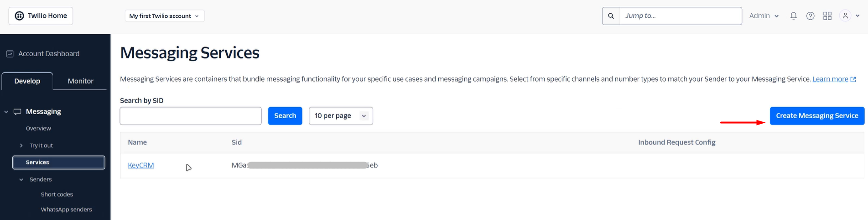Switch to the Monitor tab
Image resolution: width=868 pixels, height=220 pixels.
coord(80,81)
